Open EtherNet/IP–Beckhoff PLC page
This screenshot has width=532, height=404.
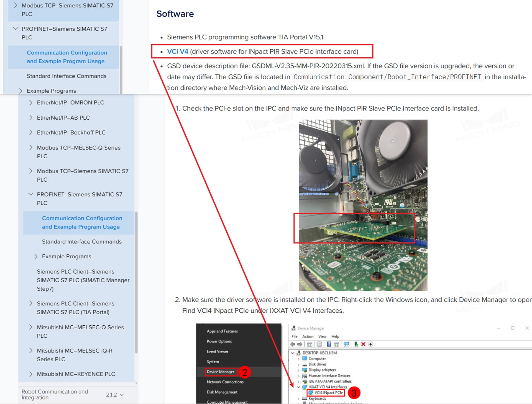71,132
